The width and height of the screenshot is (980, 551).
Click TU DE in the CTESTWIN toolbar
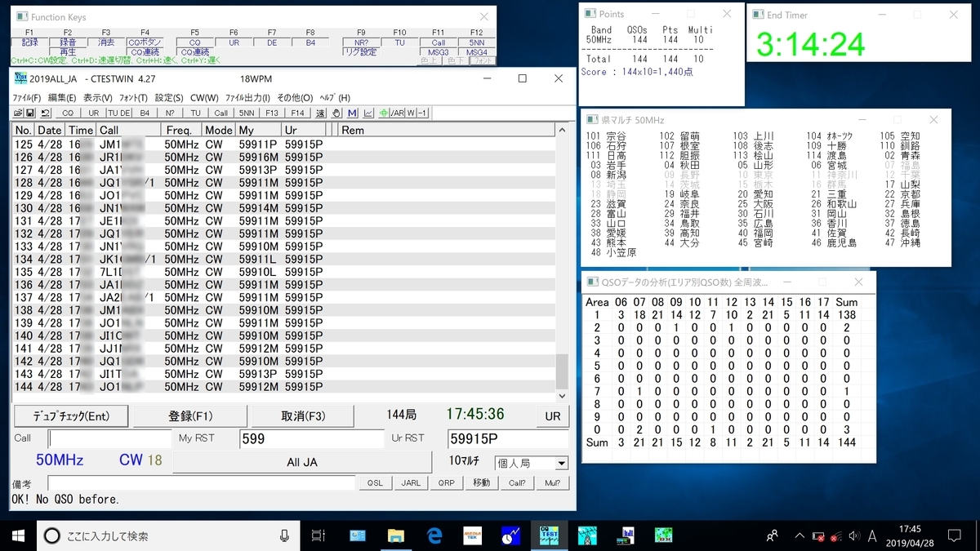coord(119,113)
